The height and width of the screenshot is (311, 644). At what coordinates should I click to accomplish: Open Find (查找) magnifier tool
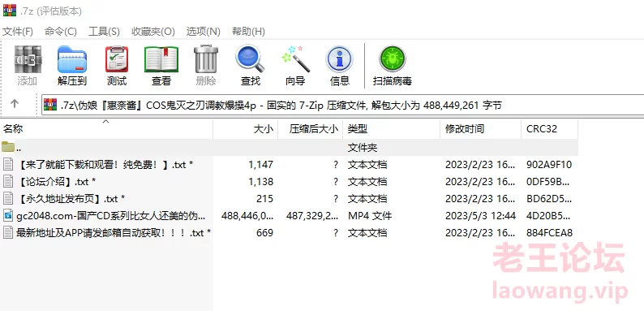(x=250, y=58)
